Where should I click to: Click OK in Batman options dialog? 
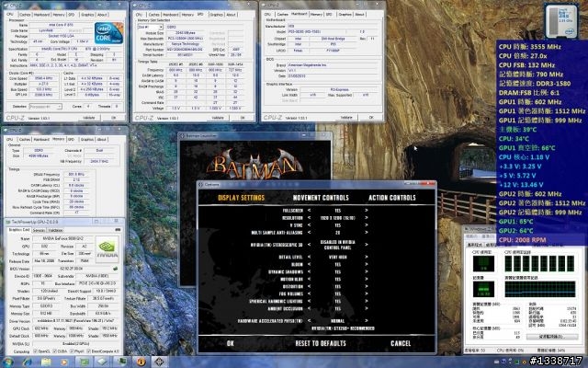[231, 343]
